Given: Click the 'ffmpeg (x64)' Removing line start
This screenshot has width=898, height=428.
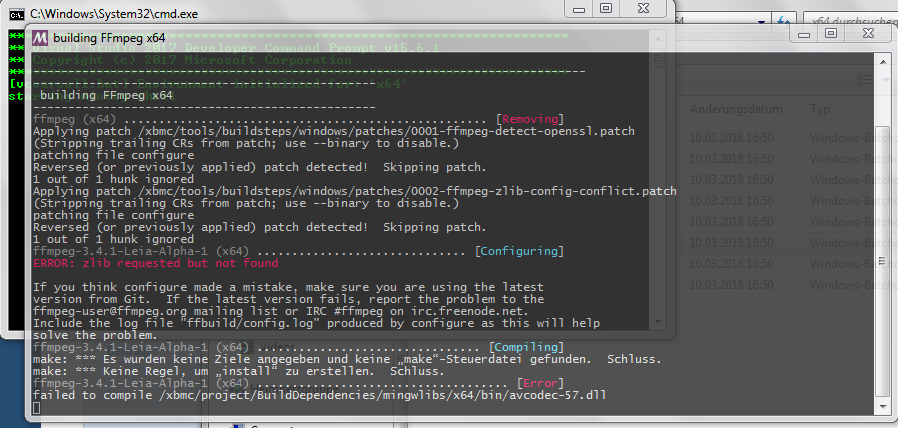Looking at the screenshot, I should pyautogui.click(x=74, y=119).
